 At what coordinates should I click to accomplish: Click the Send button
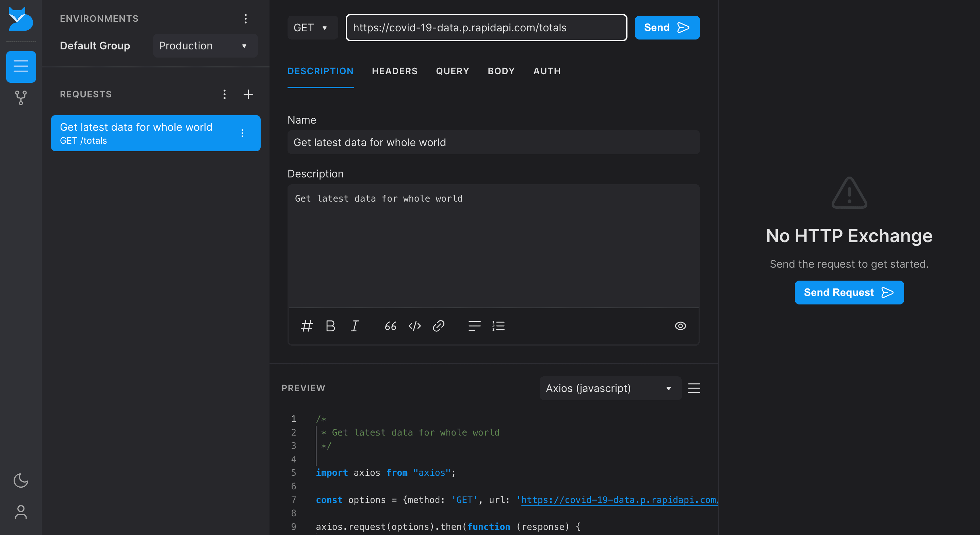point(667,28)
